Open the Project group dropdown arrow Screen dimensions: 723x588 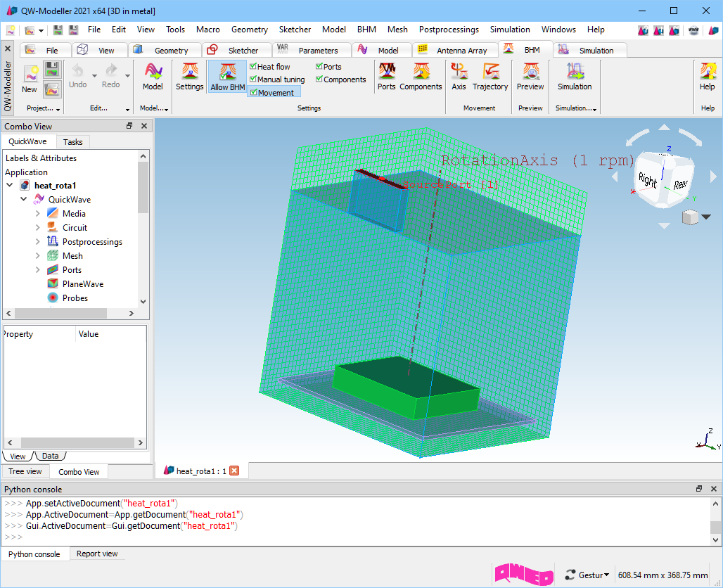pos(58,109)
